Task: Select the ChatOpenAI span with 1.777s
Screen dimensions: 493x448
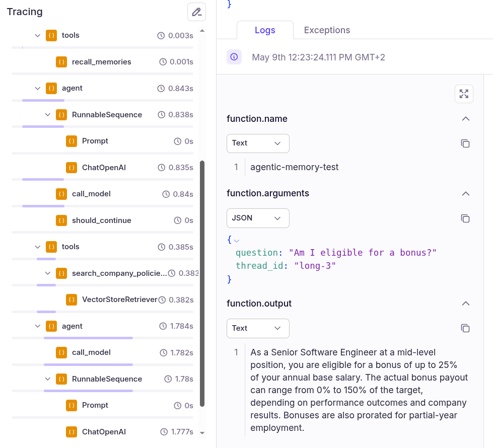Action: 103,432
